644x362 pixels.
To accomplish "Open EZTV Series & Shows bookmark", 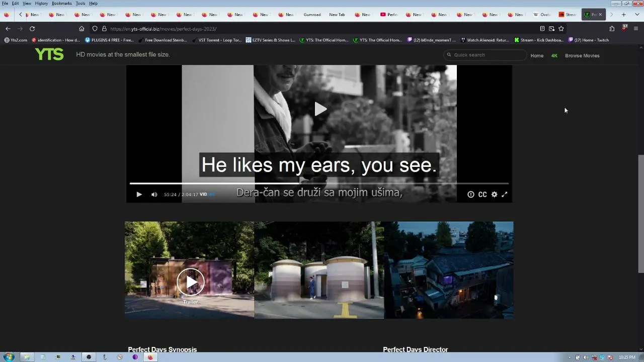I will (271, 40).
